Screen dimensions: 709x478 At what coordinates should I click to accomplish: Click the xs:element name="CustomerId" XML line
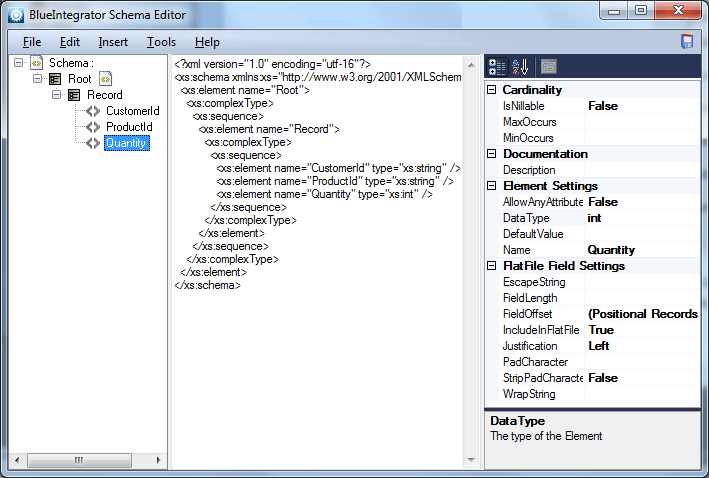coord(338,168)
